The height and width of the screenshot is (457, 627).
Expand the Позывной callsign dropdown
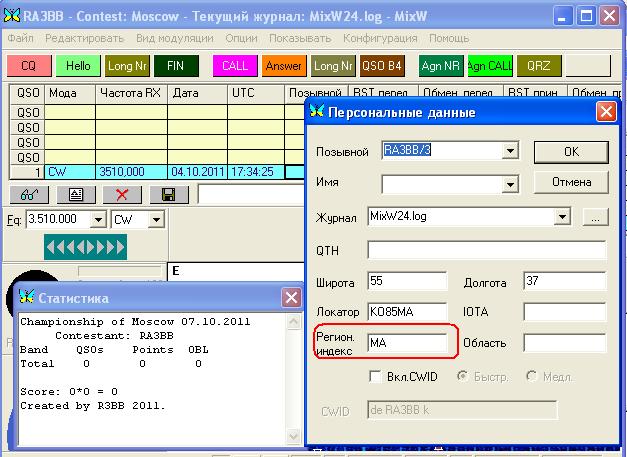[510, 152]
